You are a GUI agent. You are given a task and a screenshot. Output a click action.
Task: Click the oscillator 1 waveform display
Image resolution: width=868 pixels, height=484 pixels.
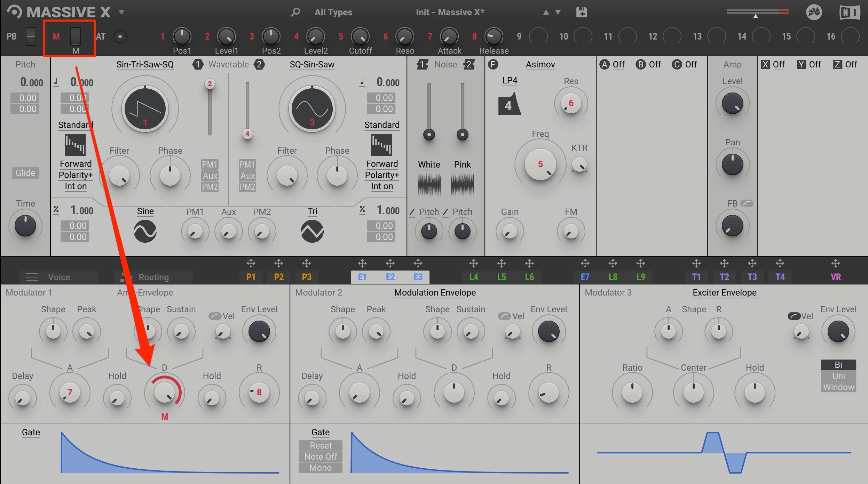point(145,109)
